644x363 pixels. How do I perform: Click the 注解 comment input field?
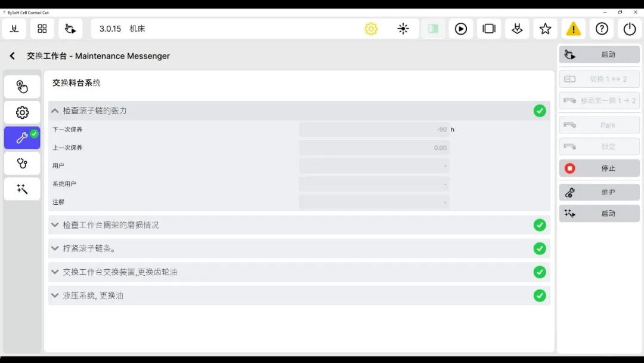click(x=374, y=202)
